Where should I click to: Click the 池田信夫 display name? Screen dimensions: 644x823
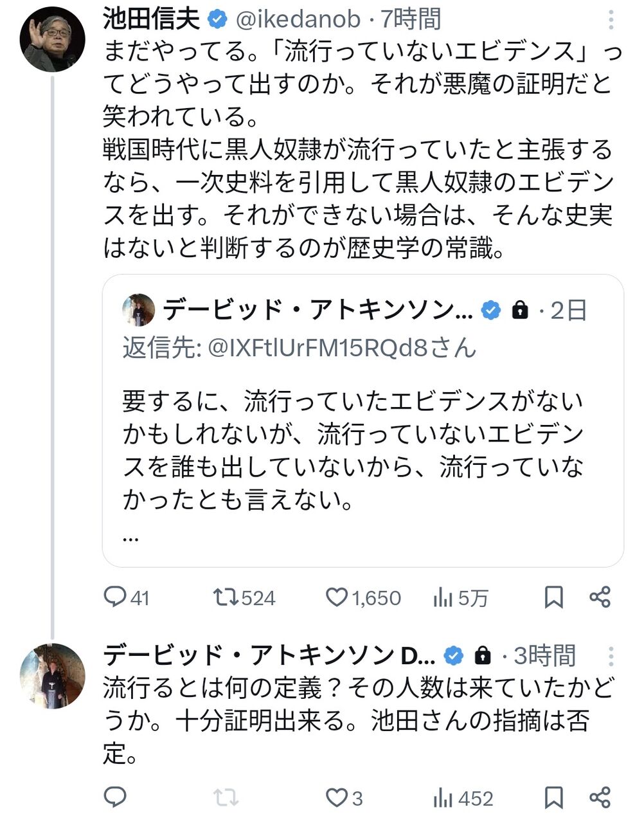(152, 20)
